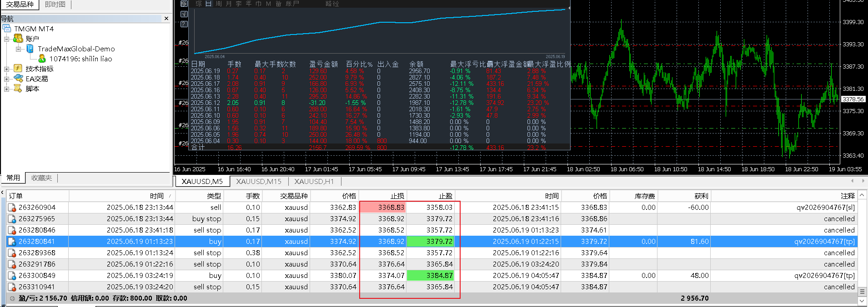Screen dimensions: 868x307
Task: Sort by the 注释 column header
Action: click(784, 196)
